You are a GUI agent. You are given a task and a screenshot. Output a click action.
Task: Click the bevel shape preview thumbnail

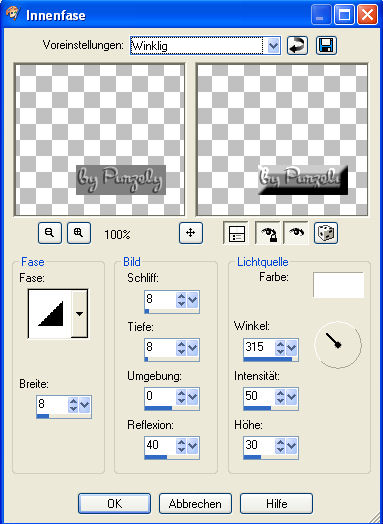coord(50,314)
